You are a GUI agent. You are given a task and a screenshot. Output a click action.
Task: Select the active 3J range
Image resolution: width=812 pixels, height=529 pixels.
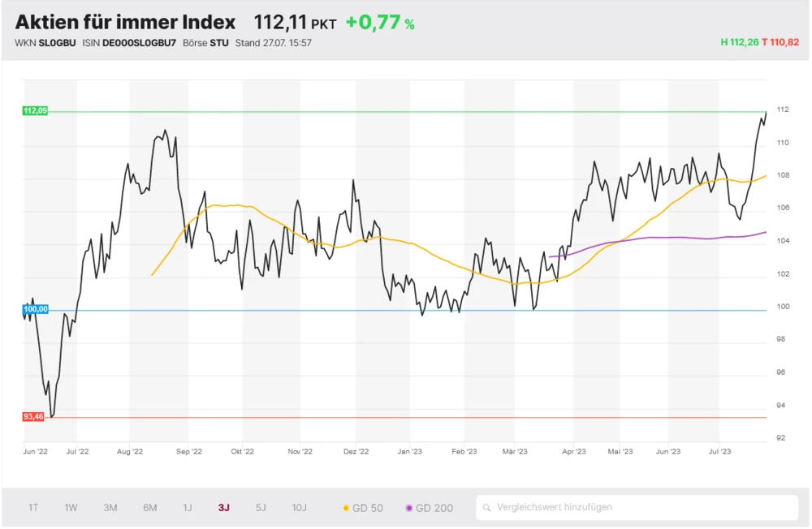pyautogui.click(x=223, y=508)
